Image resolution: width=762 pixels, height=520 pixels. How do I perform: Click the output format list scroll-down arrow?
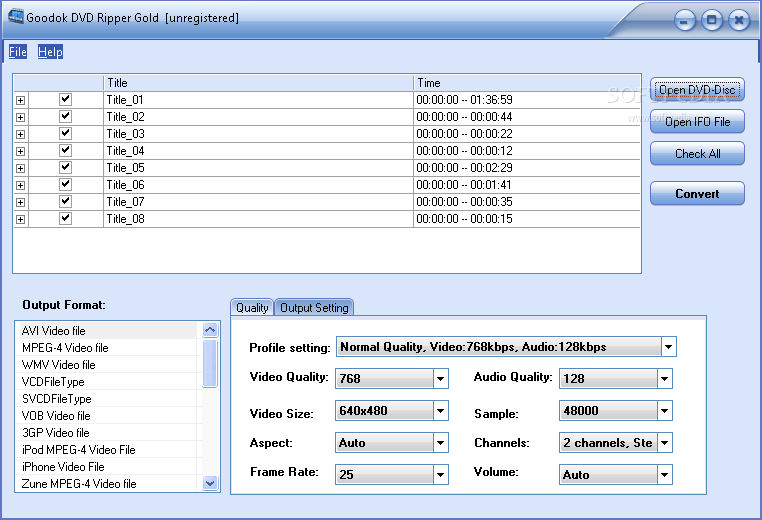click(210, 483)
